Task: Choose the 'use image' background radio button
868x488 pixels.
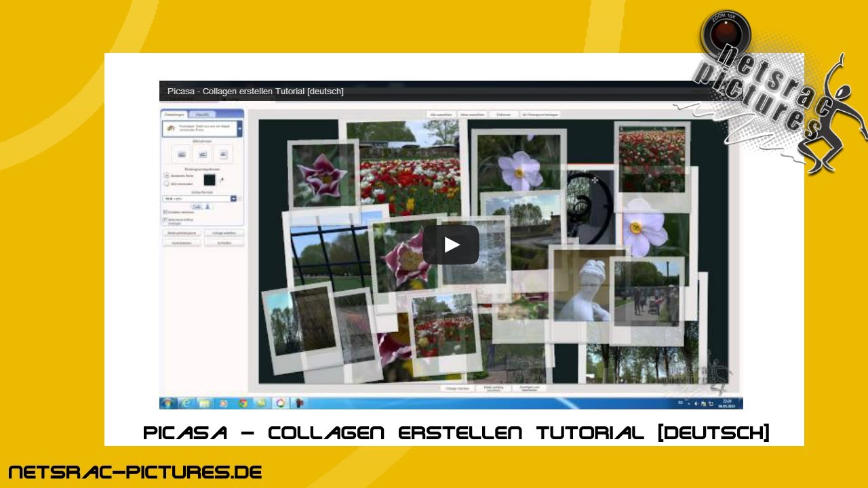Action: pos(167,184)
